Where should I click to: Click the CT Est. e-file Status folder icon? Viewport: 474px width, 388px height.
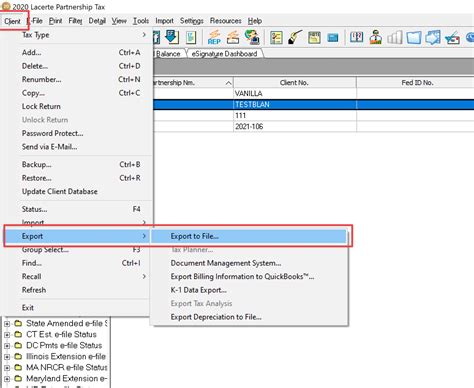pos(18,334)
